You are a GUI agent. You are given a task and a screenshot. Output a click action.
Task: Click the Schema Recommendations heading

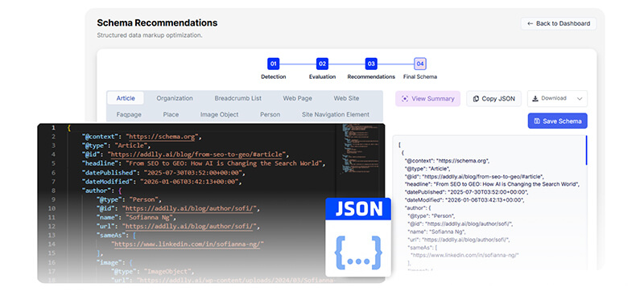157,23
